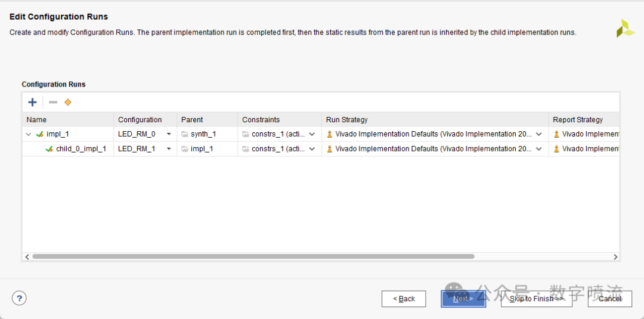Select the child_0_impl_1 row
This screenshot has width=644, height=319.
80,149
